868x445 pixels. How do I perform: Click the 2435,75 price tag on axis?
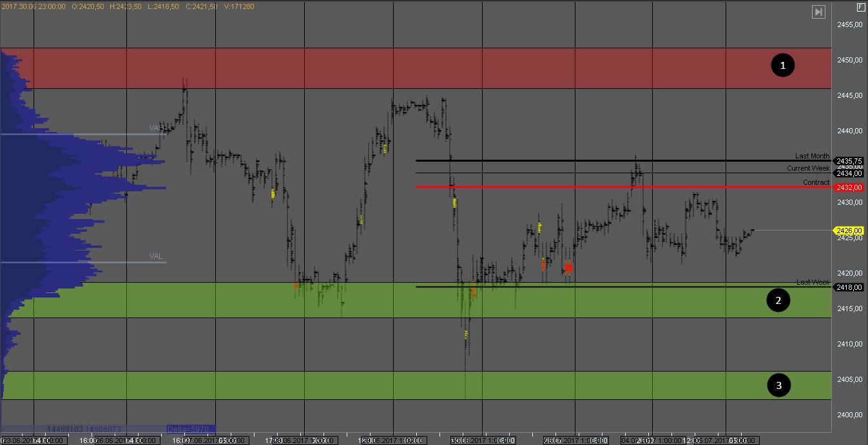coord(849,161)
